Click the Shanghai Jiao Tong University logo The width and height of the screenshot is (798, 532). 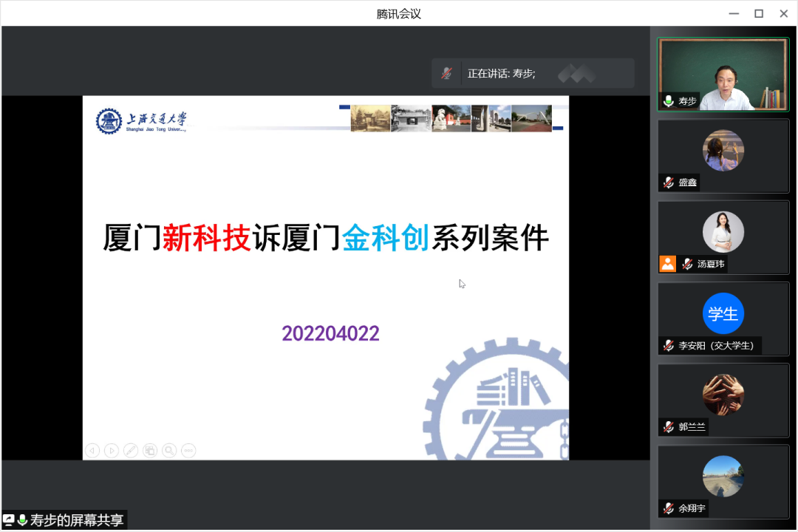tap(141, 121)
